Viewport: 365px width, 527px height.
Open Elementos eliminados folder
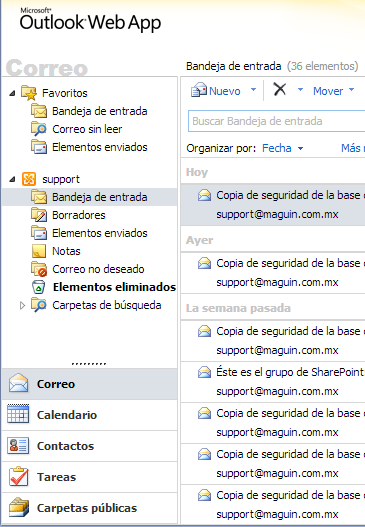[x=114, y=287]
